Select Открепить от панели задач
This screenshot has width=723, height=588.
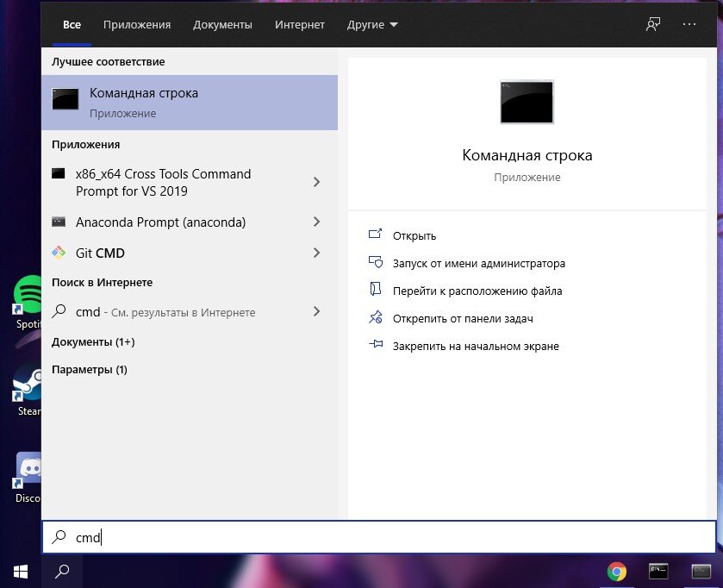coord(463,319)
